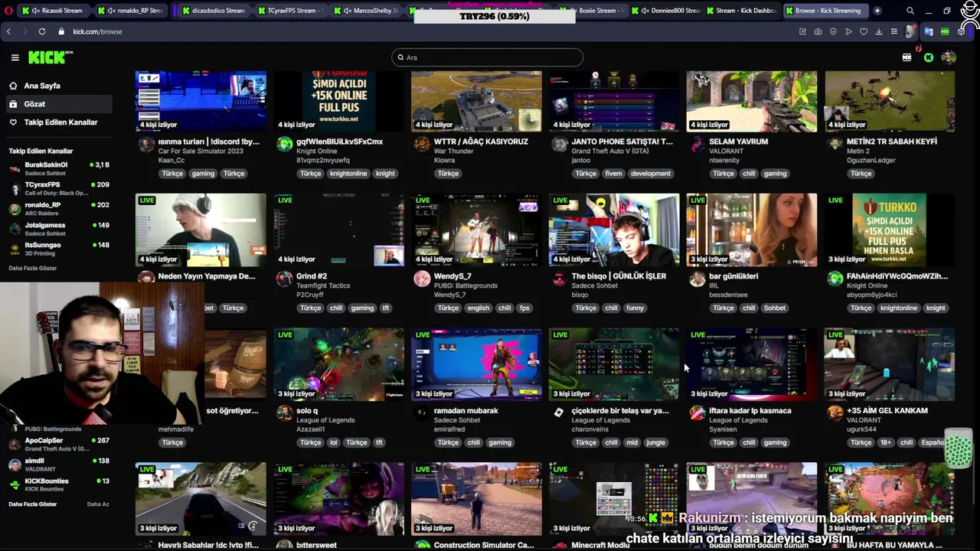The width and height of the screenshot is (980, 551).
Task: Open the Grind #2 stream title
Action: (x=312, y=276)
